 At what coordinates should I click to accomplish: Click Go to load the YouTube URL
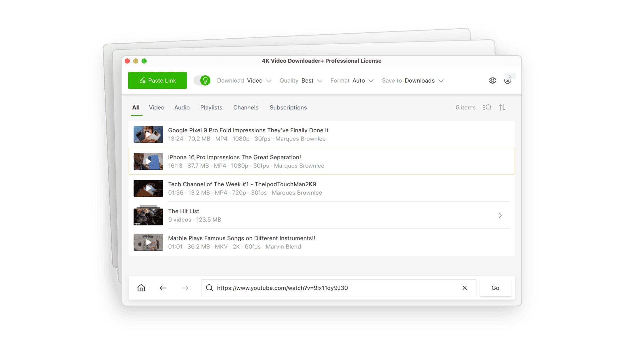coord(495,288)
